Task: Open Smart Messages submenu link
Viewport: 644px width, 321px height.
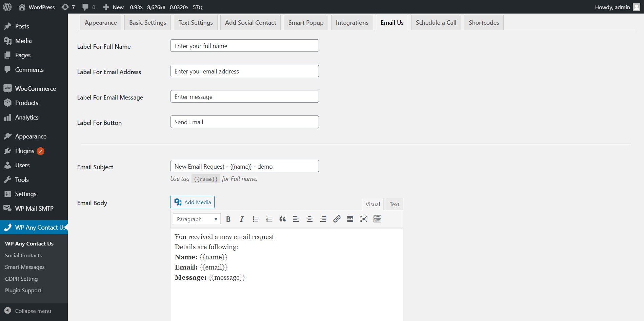Action: 25,267
